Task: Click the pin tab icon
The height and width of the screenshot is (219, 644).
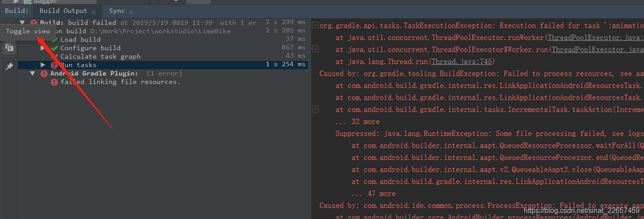Action: (9, 67)
